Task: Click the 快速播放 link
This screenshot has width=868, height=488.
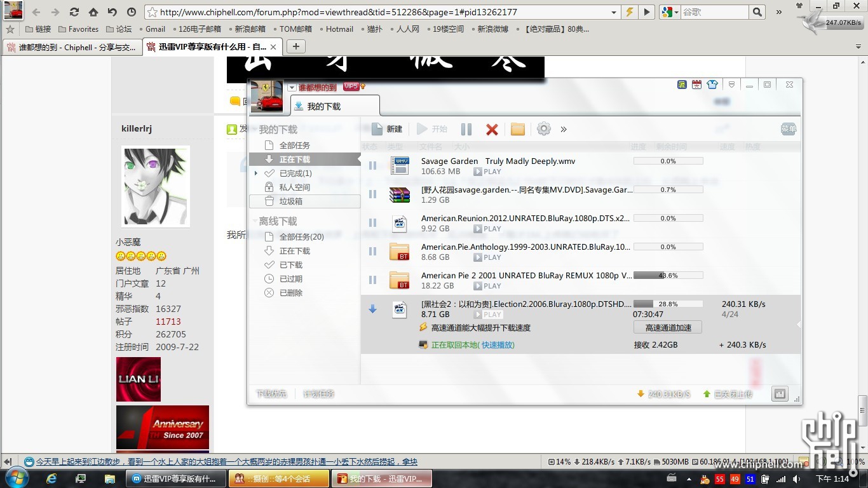Action: [x=498, y=345]
